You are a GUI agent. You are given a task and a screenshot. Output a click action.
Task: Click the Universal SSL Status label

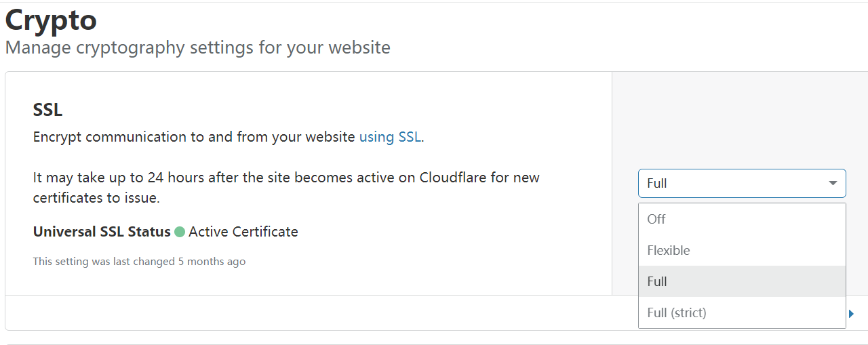point(102,232)
